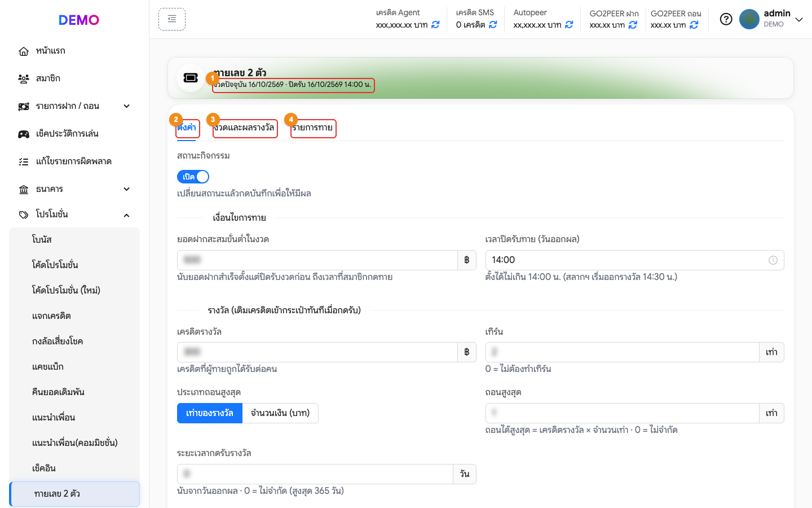812x508 pixels.
Task: Expand the ธนาคาร menu
Action: [x=74, y=189]
